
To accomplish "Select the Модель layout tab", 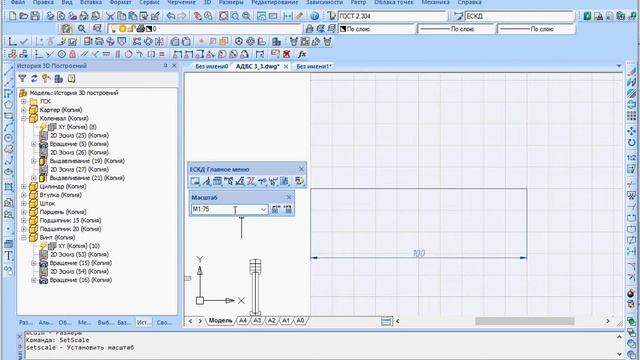I will 220,321.
